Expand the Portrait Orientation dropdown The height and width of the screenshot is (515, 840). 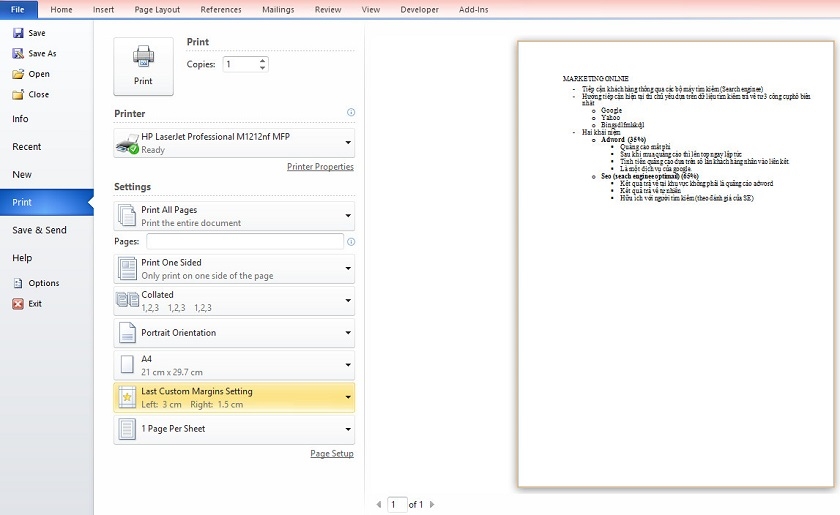click(348, 333)
